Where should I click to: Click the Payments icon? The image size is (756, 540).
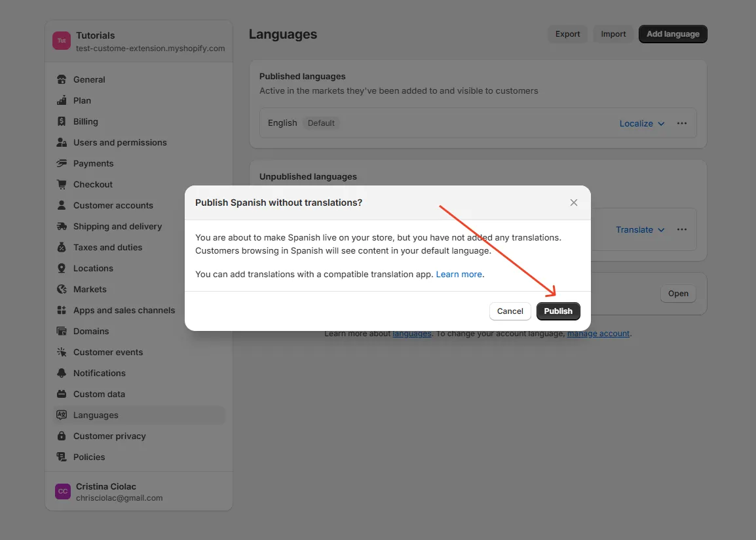[x=61, y=163]
